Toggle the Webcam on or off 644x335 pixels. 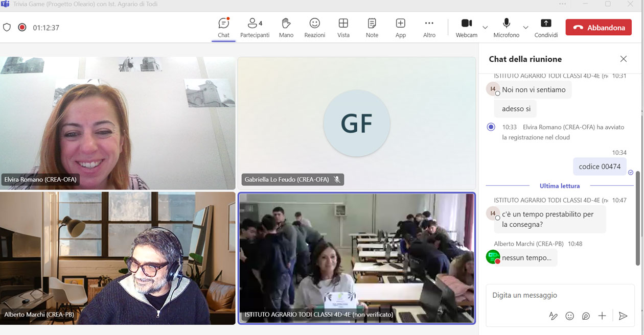coord(466,28)
